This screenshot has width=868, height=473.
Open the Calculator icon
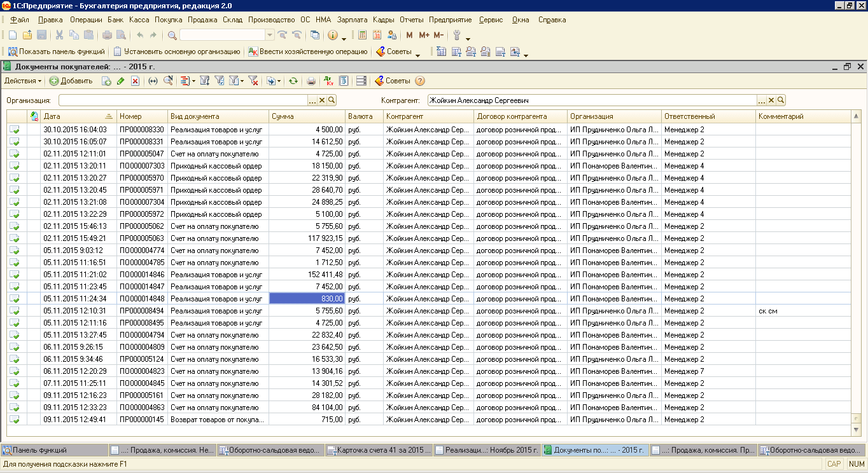(362, 35)
